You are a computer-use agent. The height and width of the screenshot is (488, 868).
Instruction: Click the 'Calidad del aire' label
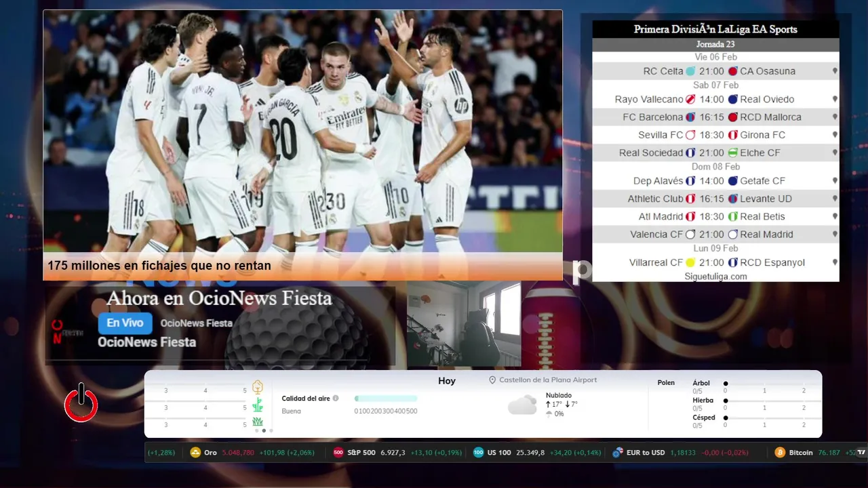pyautogui.click(x=306, y=399)
